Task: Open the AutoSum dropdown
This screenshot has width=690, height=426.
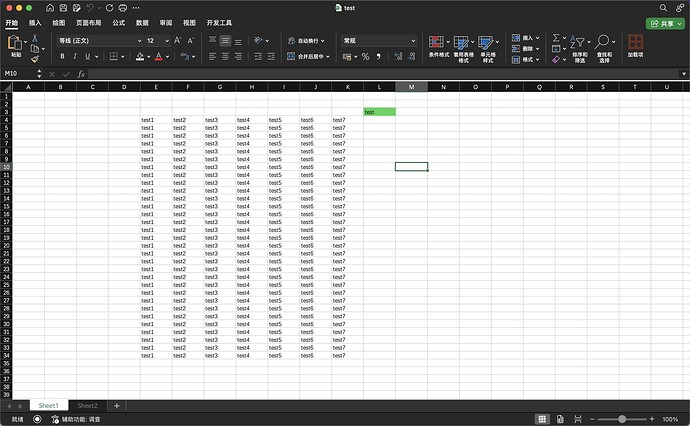Action: click(564, 38)
